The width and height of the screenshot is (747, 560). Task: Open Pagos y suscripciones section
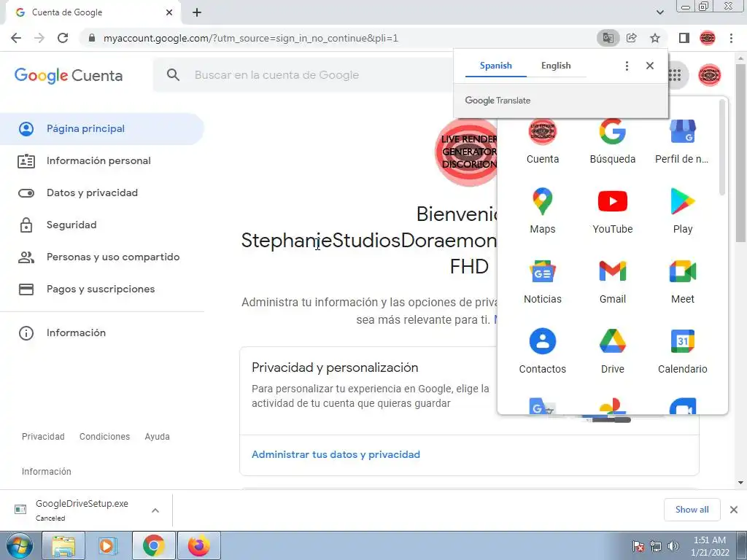[102, 289]
